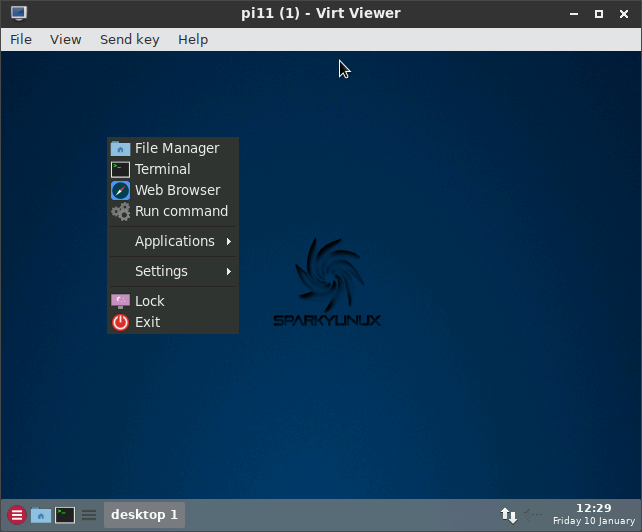Click the File Manager folder icon in menu

coord(120,149)
